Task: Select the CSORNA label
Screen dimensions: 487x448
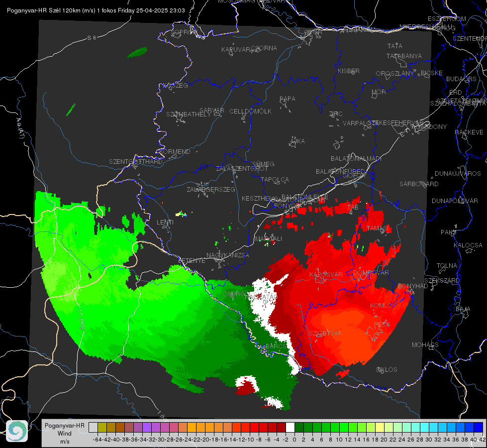Action: click(x=264, y=48)
